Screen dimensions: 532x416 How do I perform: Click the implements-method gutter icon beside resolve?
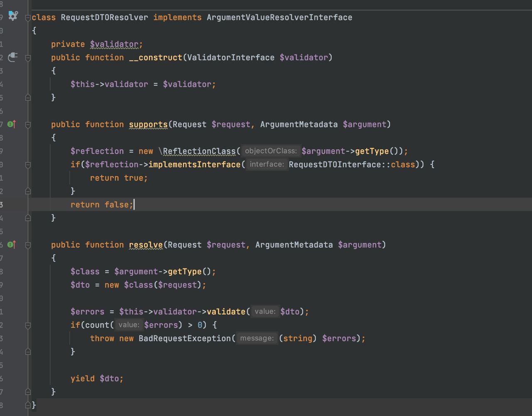[12, 244]
